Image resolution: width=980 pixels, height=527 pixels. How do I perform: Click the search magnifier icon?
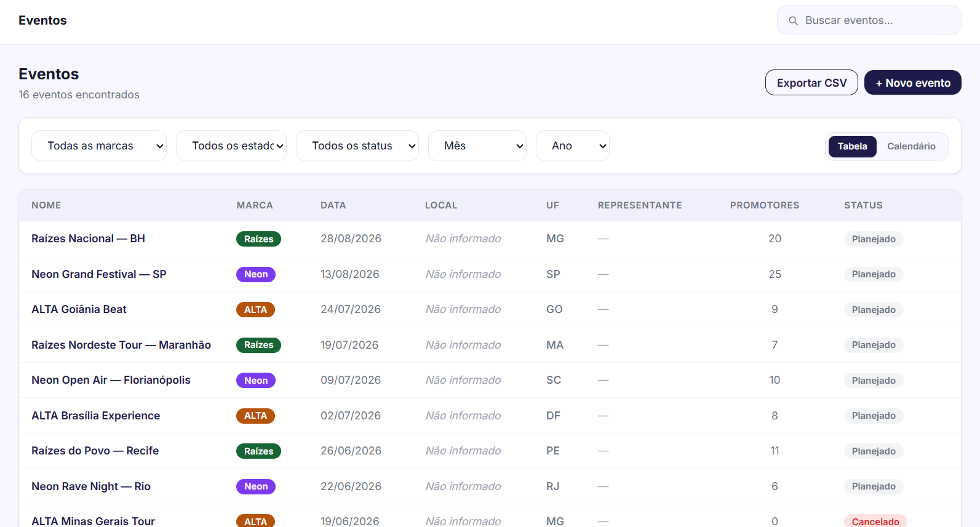click(794, 21)
